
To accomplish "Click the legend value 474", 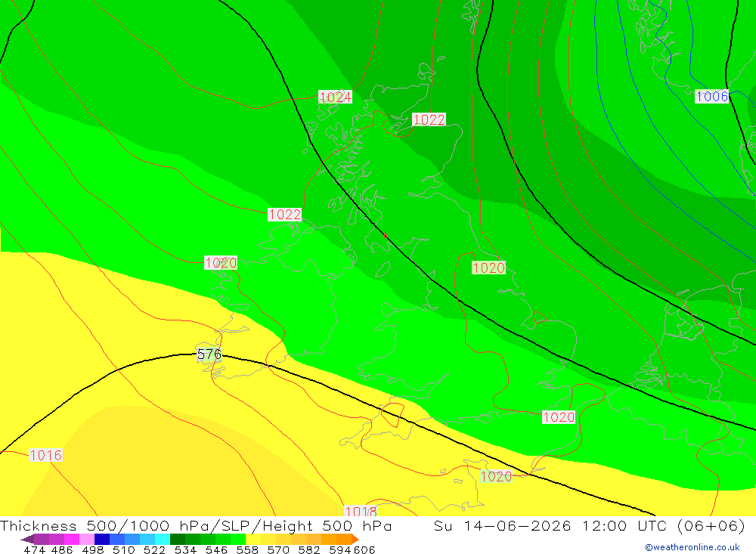I will coord(35,550).
